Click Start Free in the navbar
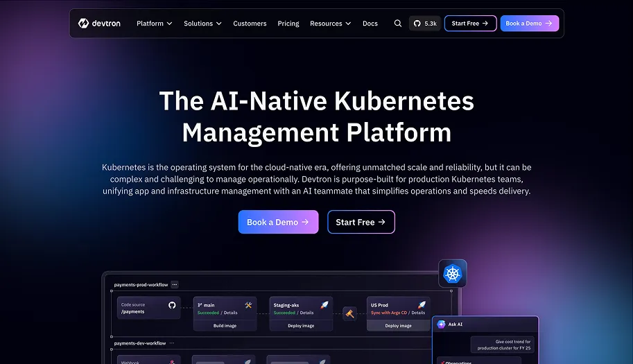633x364 pixels. point(470,24)
